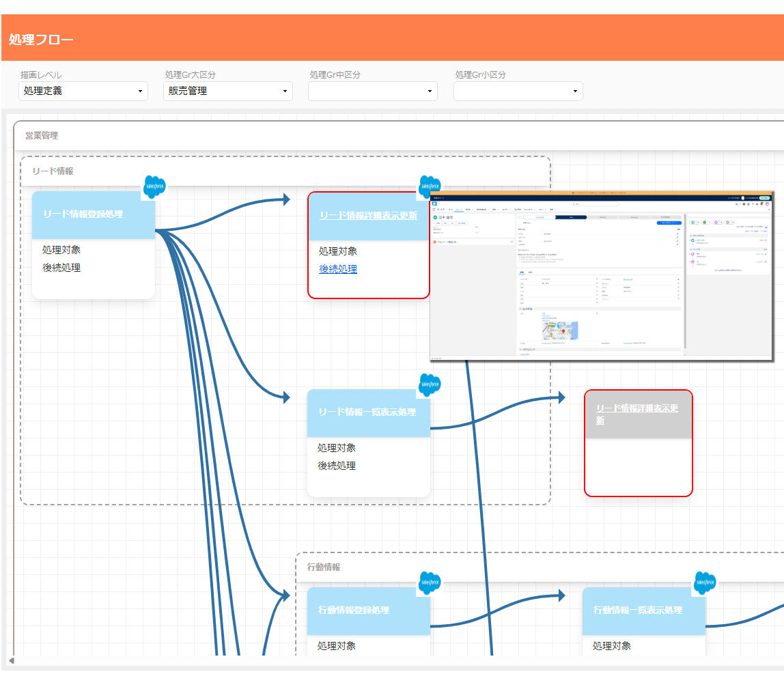The width and height of the screenshot is (784, 674).
Task: Click Salesforce icon above blue リード情報詳細表示更新 node
Action: pos(430,186)
